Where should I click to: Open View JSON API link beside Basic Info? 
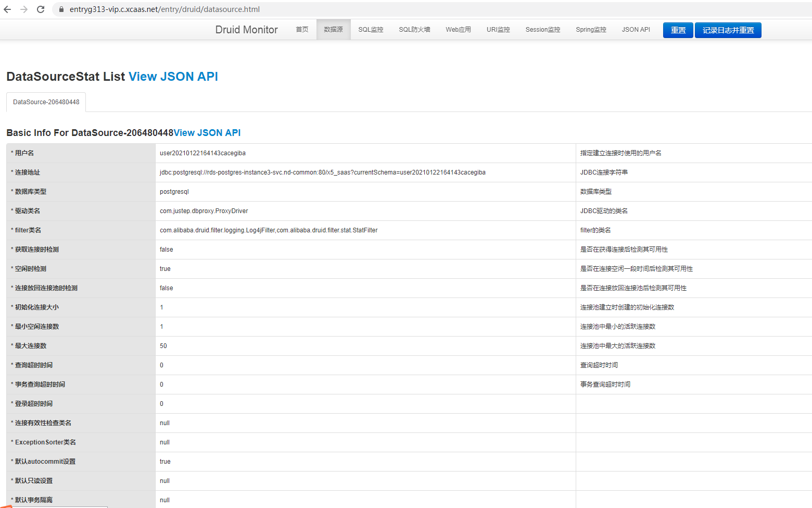coord(207,133)
